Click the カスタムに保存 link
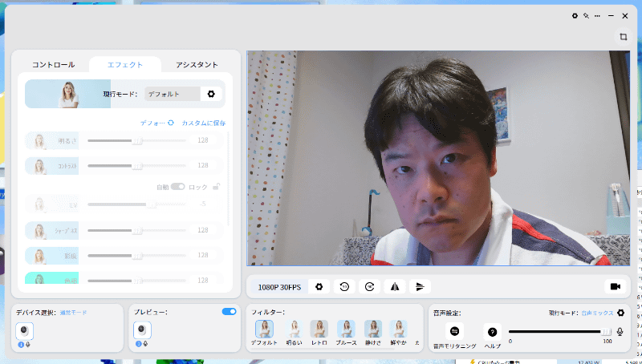The width and height of the screenshot is (642, 364). pos(204,123)
